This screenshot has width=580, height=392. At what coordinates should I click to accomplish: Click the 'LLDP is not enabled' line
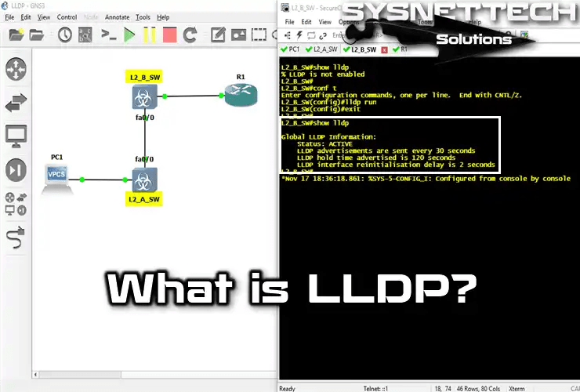point(323,74)
